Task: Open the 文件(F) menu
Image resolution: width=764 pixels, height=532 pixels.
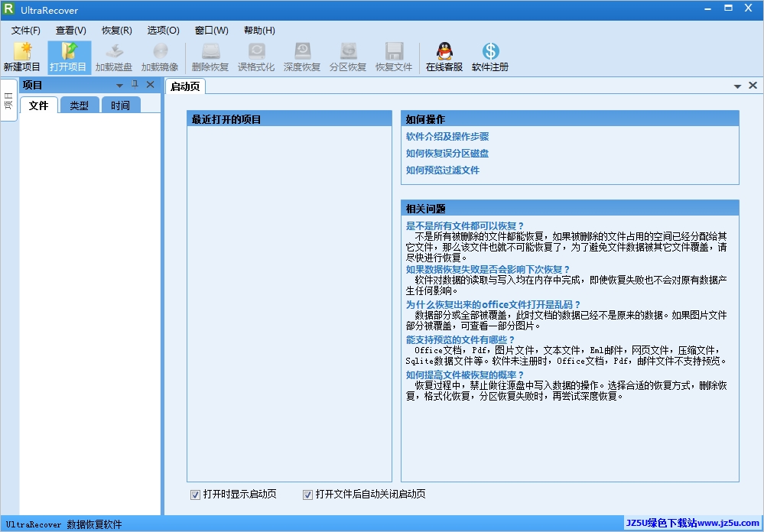Action: (x=26, y=31)
